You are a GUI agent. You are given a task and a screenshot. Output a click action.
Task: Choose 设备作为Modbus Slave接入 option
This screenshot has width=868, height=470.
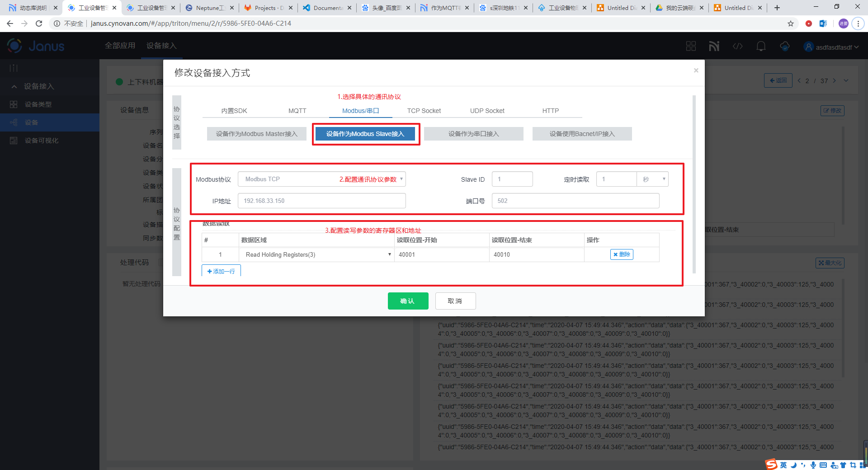pyautogui.click(x=365, y=134)
